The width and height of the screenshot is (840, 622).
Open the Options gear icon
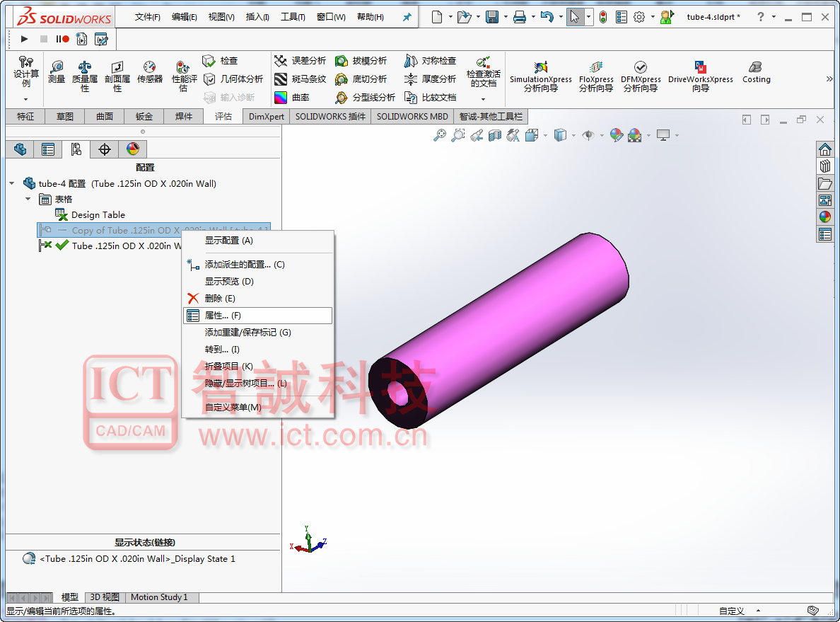(x=639, y=17)
